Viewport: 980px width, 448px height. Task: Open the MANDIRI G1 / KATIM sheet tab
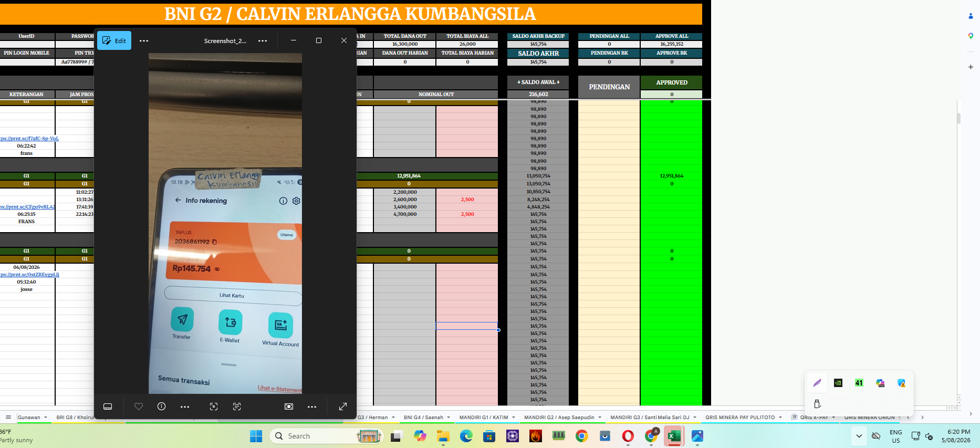tap(484, 418)
